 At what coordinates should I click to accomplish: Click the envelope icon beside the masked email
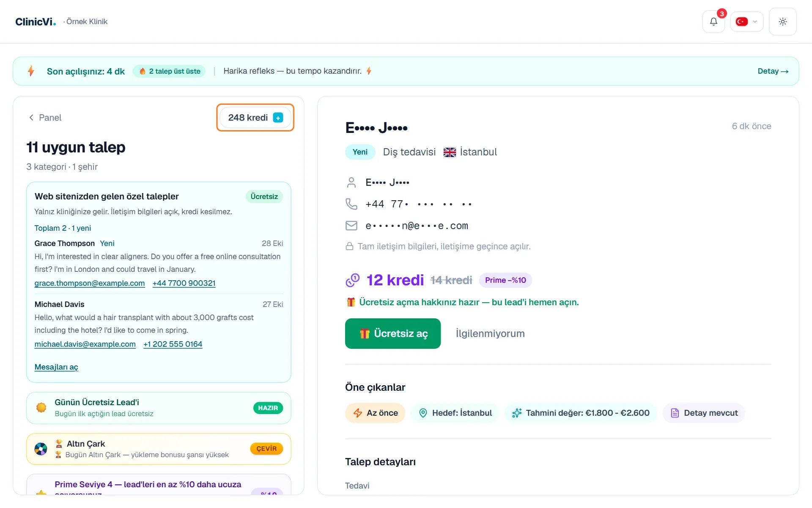351,226
